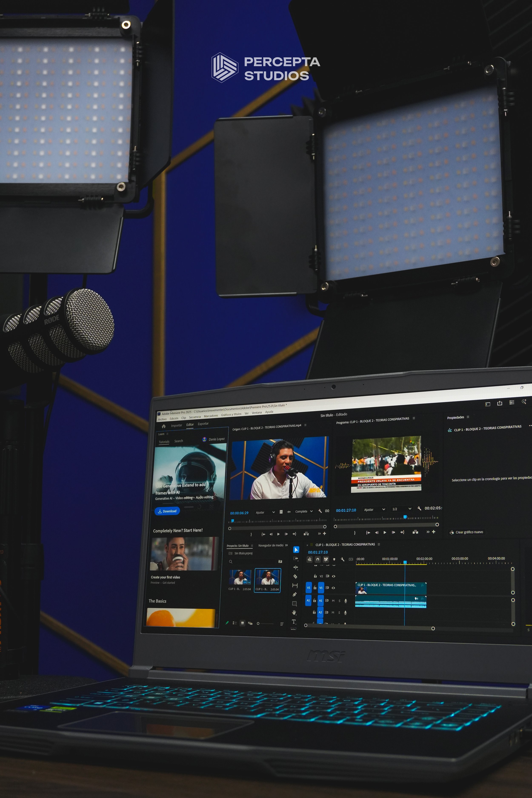
Task: Adjust the project panel thumbnail zoom slider
Action: (258, 623)
